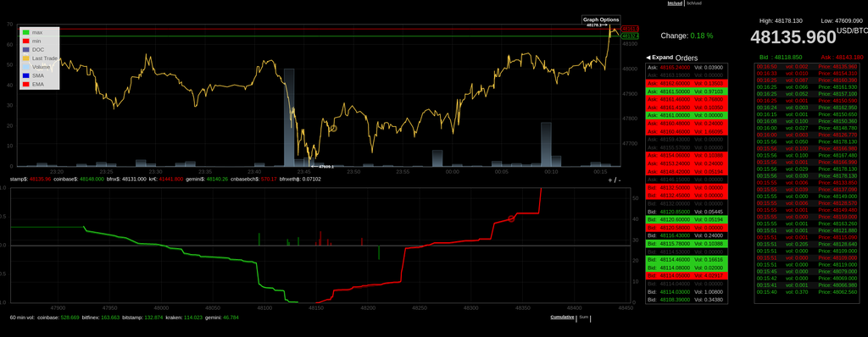Click the stamp$ 48135.96 ticker
Image resolution: width=868 pixels, height=337 pixels.
[31, 180]
